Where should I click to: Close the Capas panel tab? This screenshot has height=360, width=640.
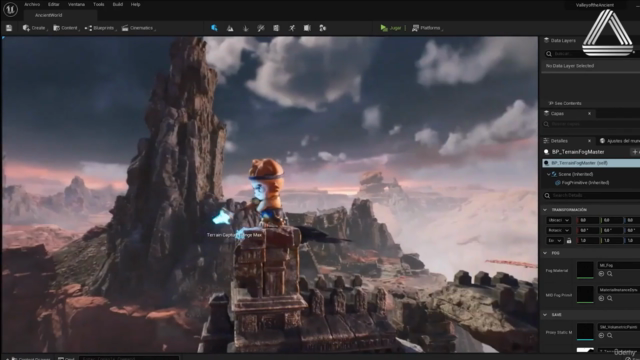589,113
